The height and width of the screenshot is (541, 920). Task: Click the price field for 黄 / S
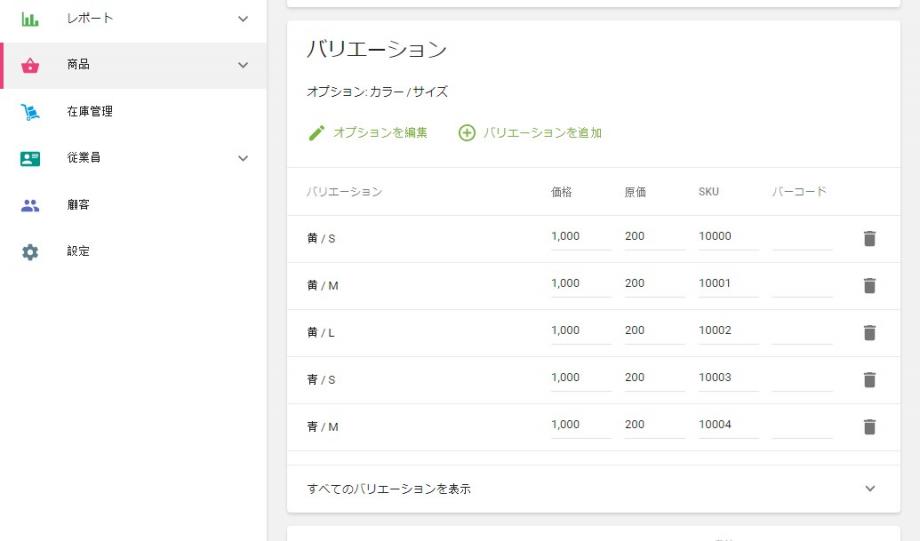(580, 237)
